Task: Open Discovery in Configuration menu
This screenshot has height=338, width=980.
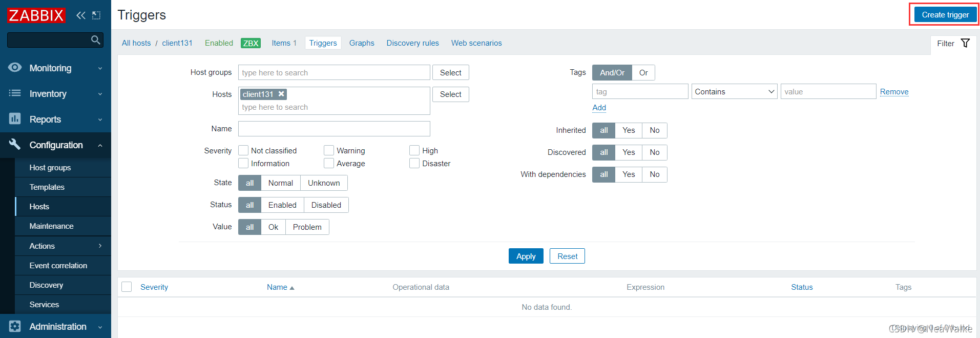Action: pos(46,285)
